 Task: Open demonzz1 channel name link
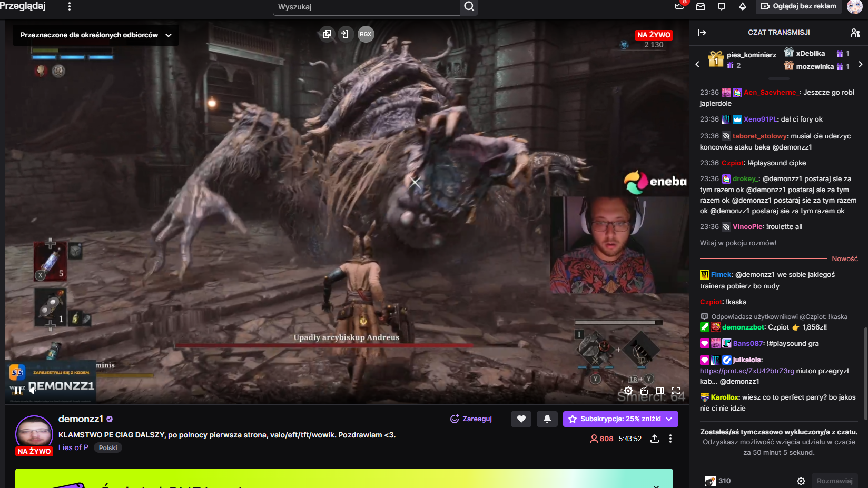(x=81, y=419)
